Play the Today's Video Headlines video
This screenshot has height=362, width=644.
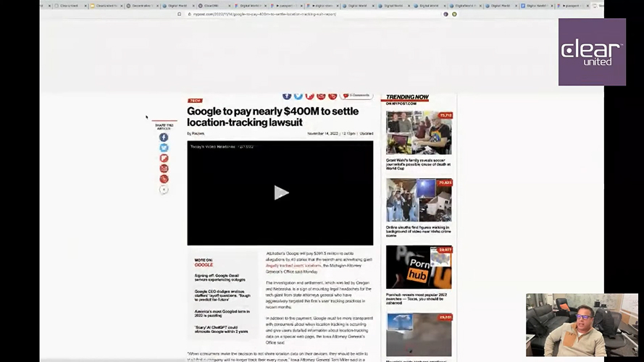tap(280, 193)
